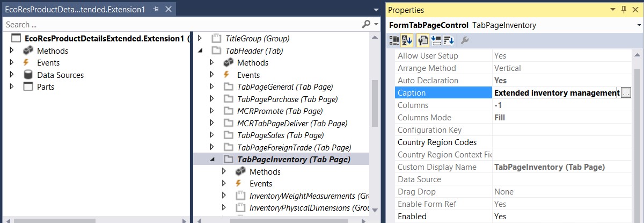Screen dimensions: 644x223
Task: Select the EcoResProductDetailsExtended.Extension1 document tab
Action: point(75,10)
